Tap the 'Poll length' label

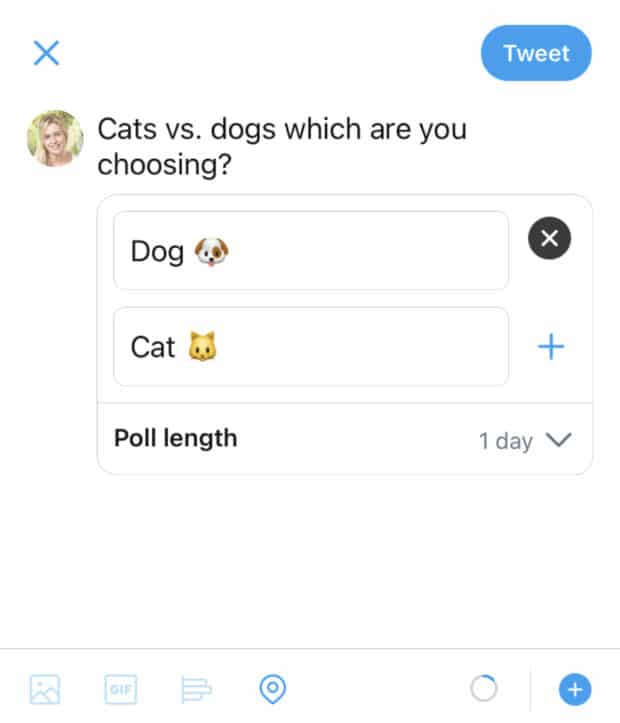[176, 438]
